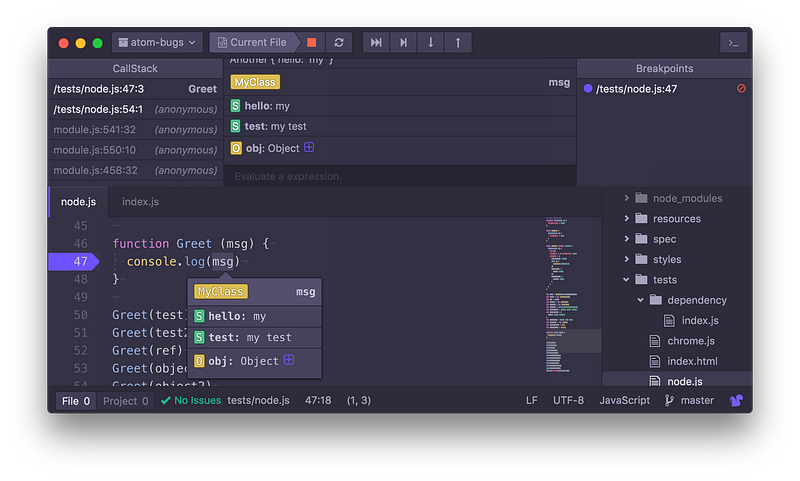Select the /tests/node.js:54:1 call stack frame
800x481 pixels.
(x=135, y=109)
